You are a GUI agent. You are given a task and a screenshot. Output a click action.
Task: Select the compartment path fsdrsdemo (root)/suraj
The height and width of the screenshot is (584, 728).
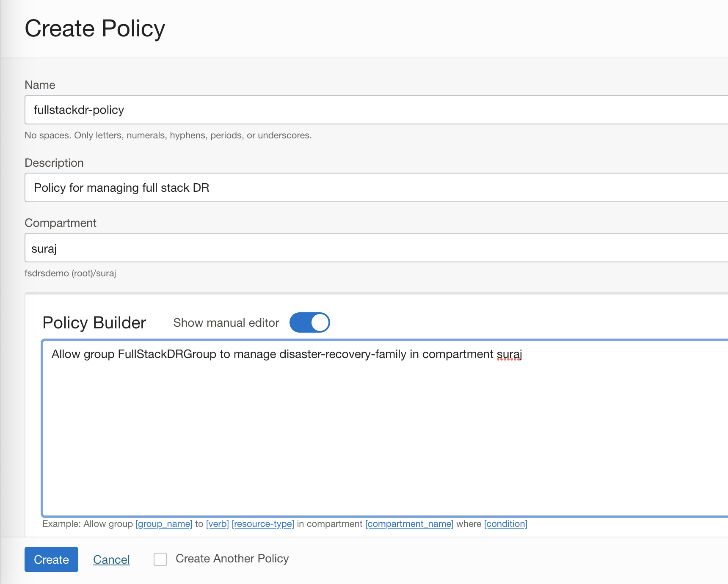(70, 273)
